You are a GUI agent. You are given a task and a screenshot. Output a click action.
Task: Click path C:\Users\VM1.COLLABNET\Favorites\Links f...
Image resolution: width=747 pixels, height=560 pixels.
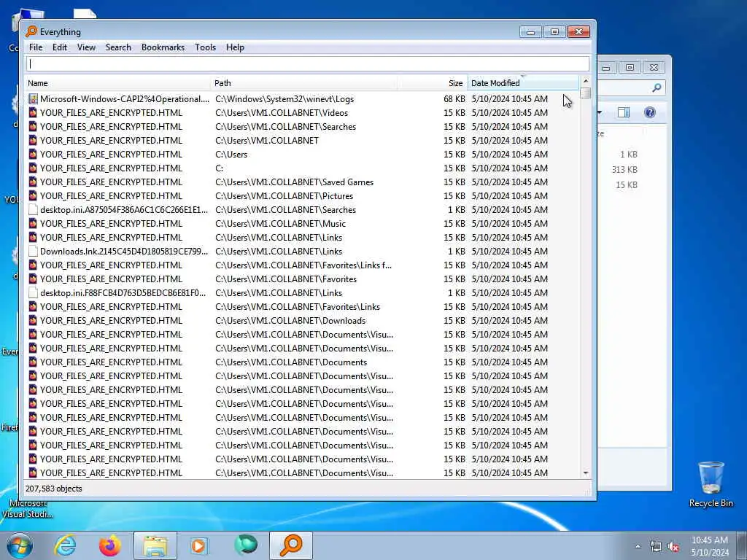(x=303, y=265)
